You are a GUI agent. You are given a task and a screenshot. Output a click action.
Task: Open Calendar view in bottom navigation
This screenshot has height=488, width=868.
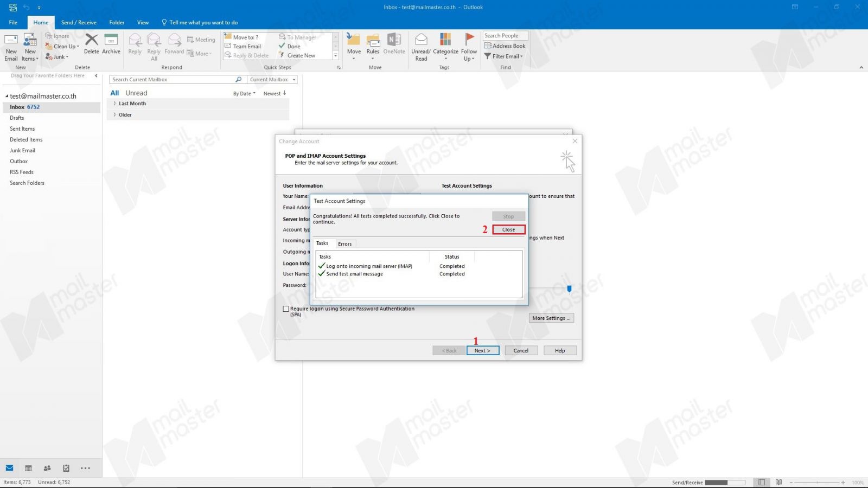28,468
